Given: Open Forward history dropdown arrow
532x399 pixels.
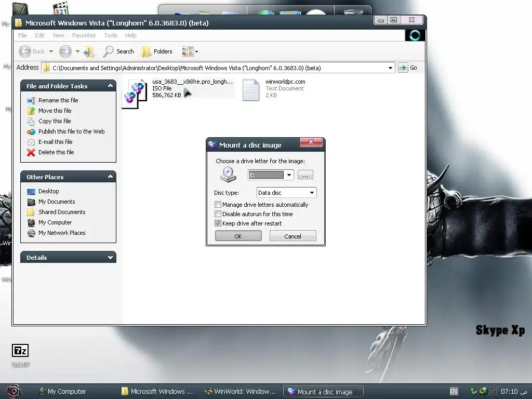Looking at the screenshot, I should point(77,51).
